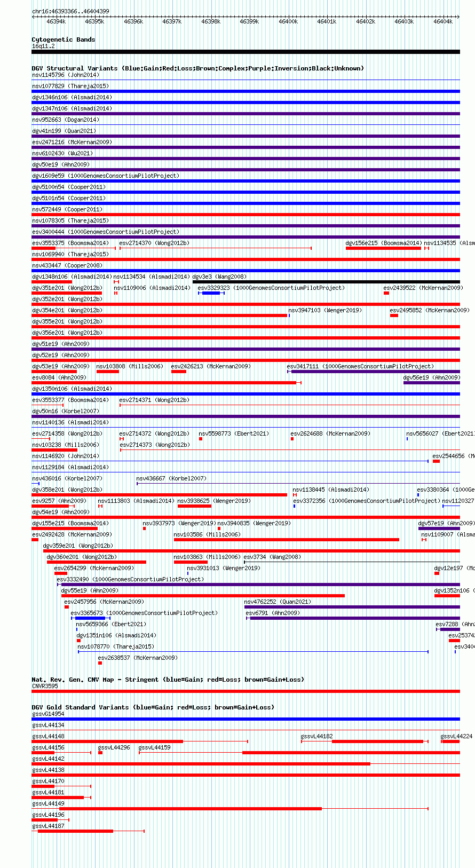Open variant nsv1078770 (Thareja2015)
Image resolution: width=475 pixels, height=868 pixels.
tap(116, 646)
